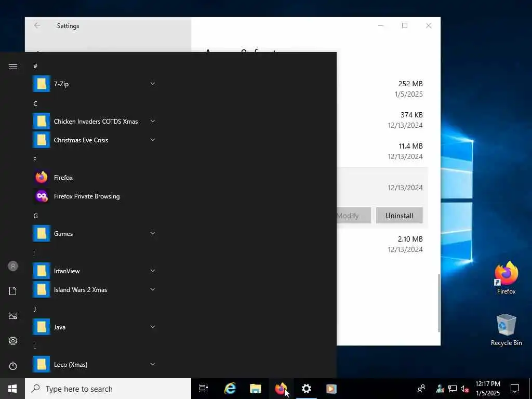The width and height of the screenshot is (532, 399).
Task: Select the Recycle Bin desktop icon
Action: pyautogui.click(x=506, y=330)
